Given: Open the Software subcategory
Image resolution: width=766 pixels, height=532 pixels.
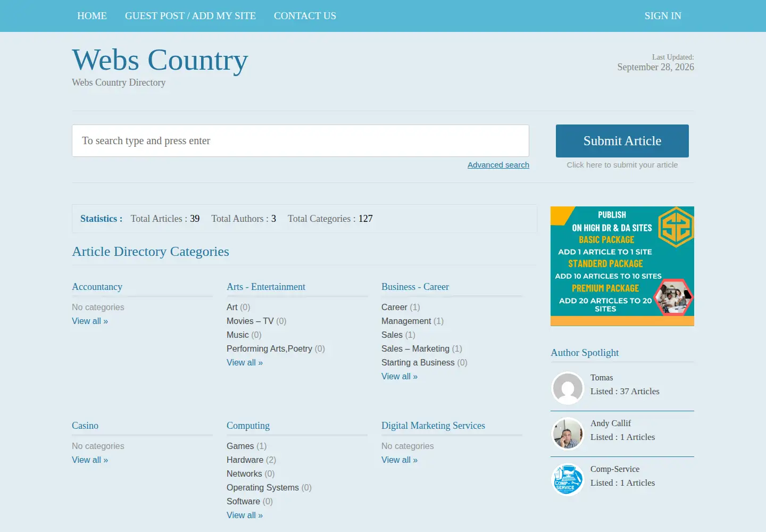Looking at the screenshot, I should click(244, 502).
